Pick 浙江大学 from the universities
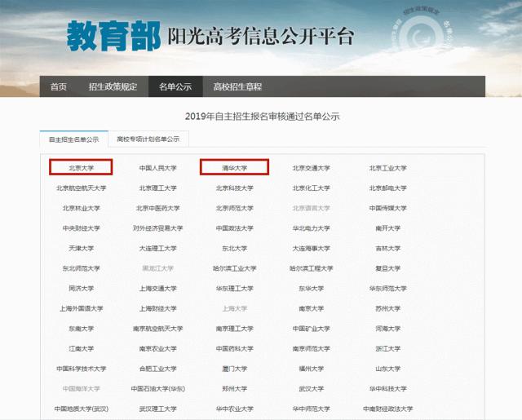Screen dimensions: 522x420 (388, 348)
